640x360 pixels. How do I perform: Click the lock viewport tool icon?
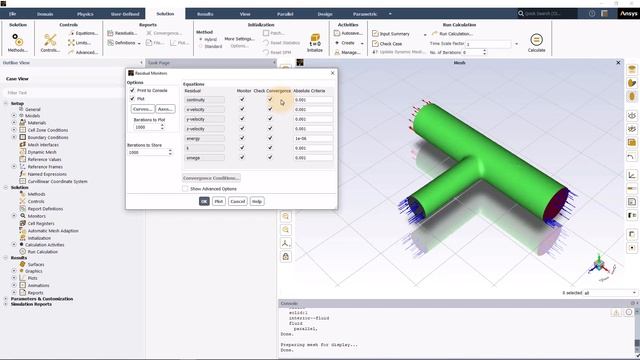[x=286, y=257]
